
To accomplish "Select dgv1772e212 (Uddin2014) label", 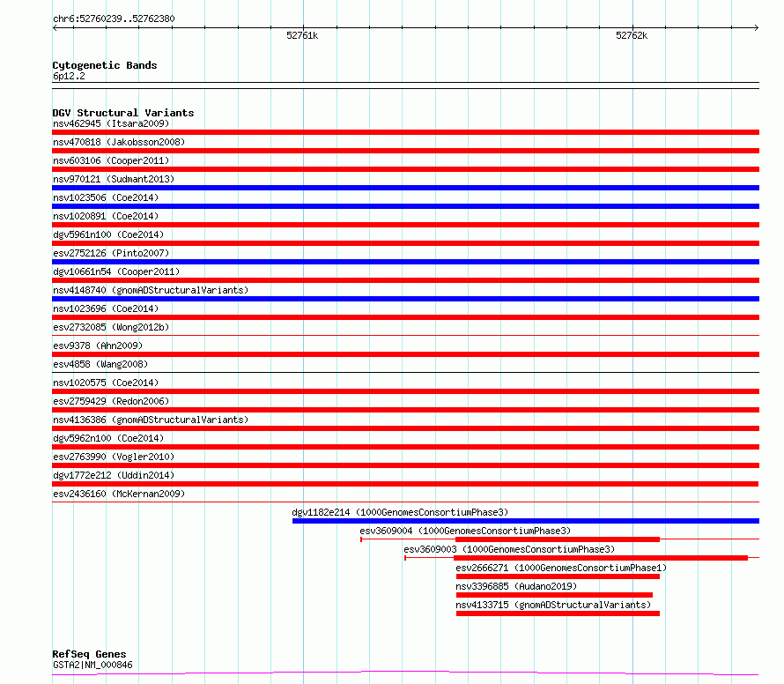I will (x=114, y=475).
